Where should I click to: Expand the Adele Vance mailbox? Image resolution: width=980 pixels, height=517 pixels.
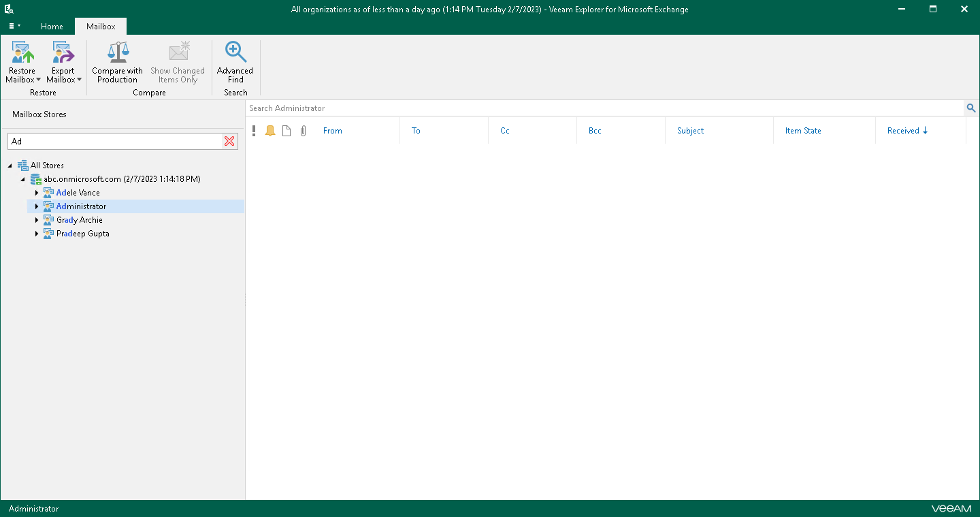[37, 193]
